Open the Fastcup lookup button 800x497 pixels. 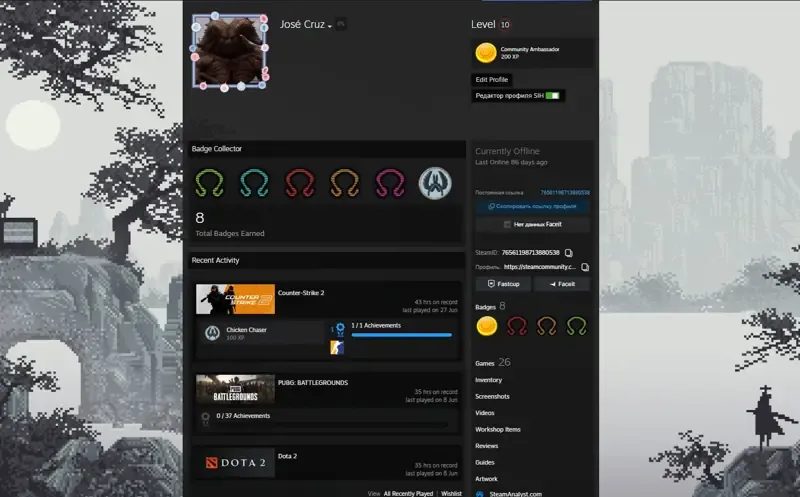tap(503, 284)
